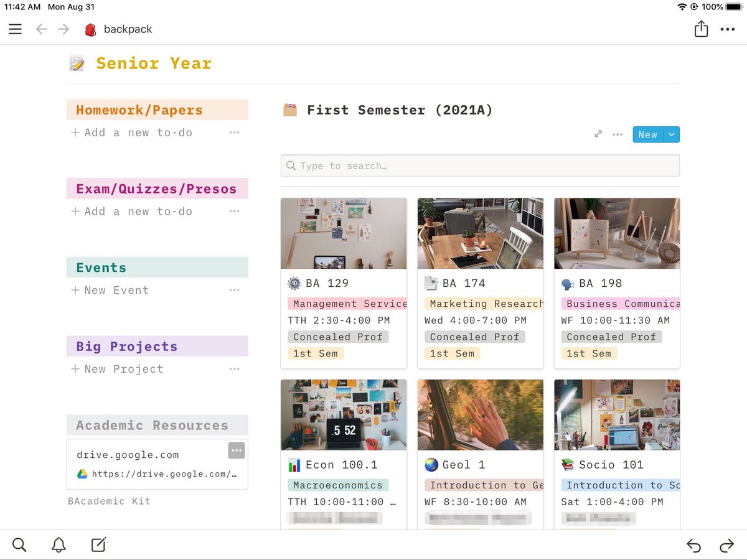Image resolution: width=747 pixels, height=560 pixels.
Task: Create a new page with compose icon
Action: tap(98, 545)
